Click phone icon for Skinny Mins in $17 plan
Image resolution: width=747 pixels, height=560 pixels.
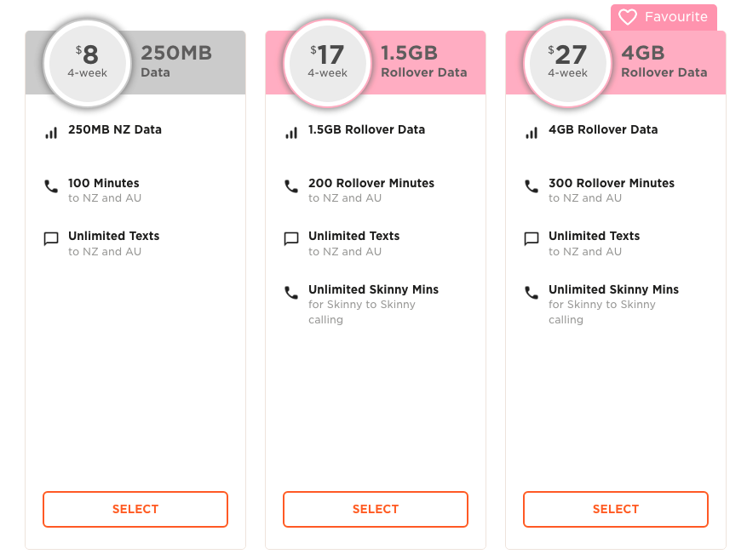291,293
